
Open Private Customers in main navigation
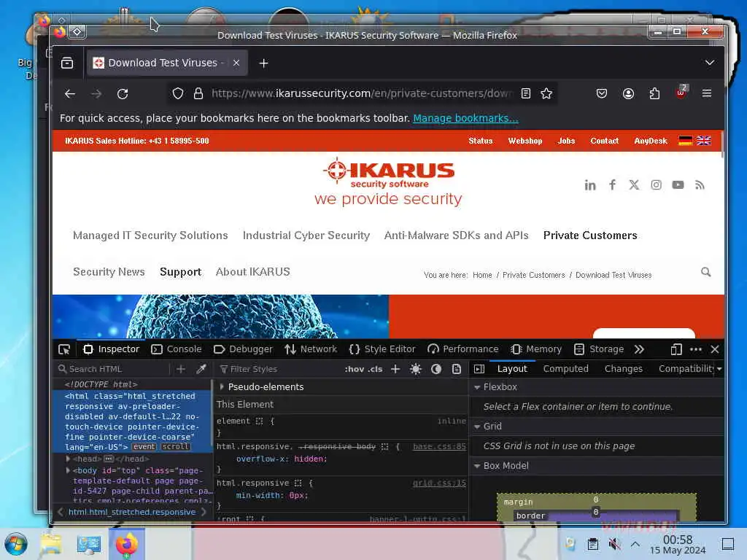point(590,236)
